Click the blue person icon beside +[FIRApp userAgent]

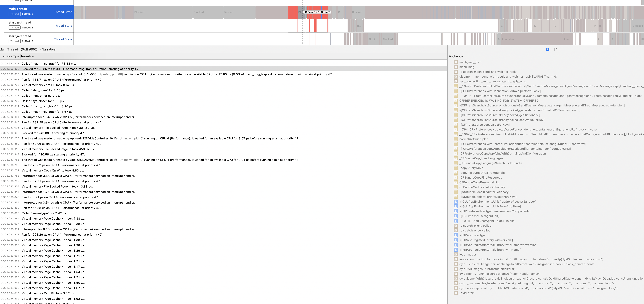click(x=456, y=235)
